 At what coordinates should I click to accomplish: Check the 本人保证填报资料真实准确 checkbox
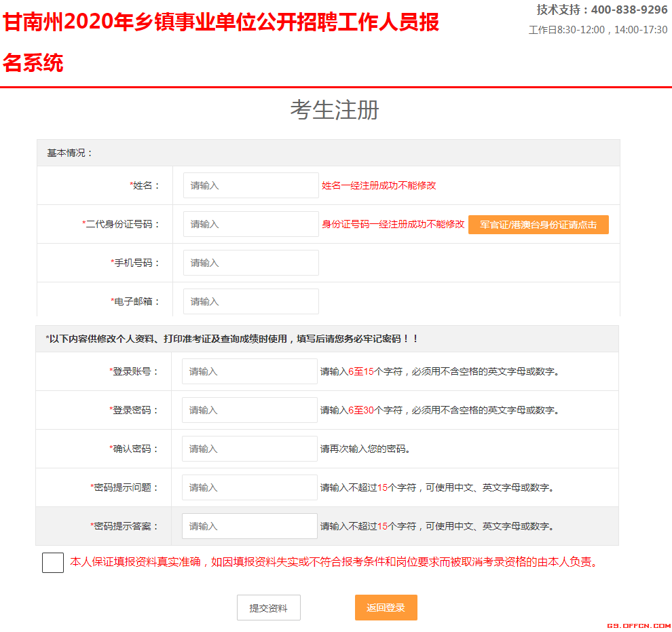click(x=53, y=563)
